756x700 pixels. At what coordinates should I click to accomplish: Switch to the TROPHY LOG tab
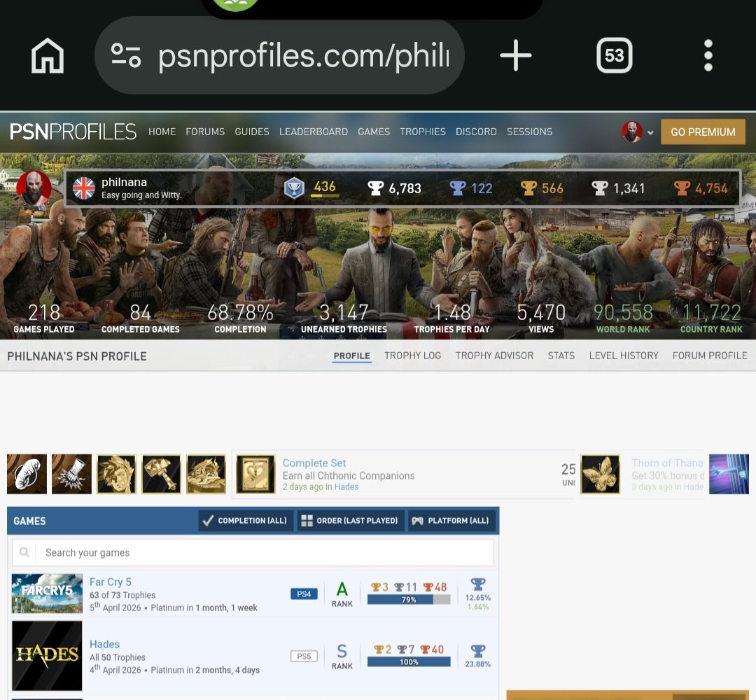(413, 356)
